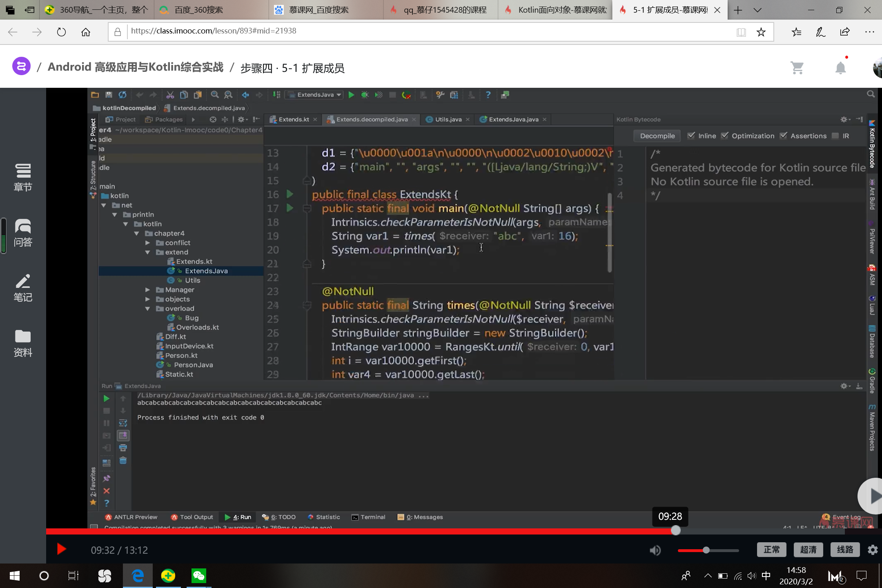Image resolution: width=882 pixels, height=588 pixels.
Task: Open the browser share icon
Action: pyautogui.click(x=845, y=32)
